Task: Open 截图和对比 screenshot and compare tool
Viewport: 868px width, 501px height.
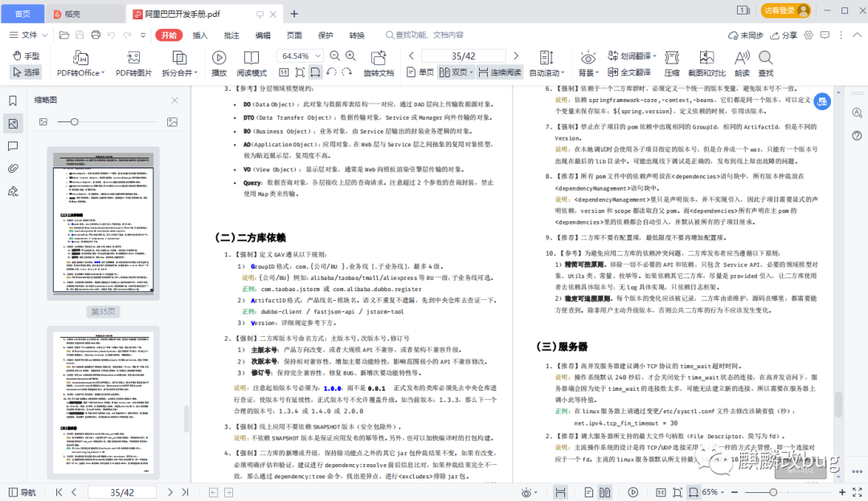Action: click(x=706, y=64)
